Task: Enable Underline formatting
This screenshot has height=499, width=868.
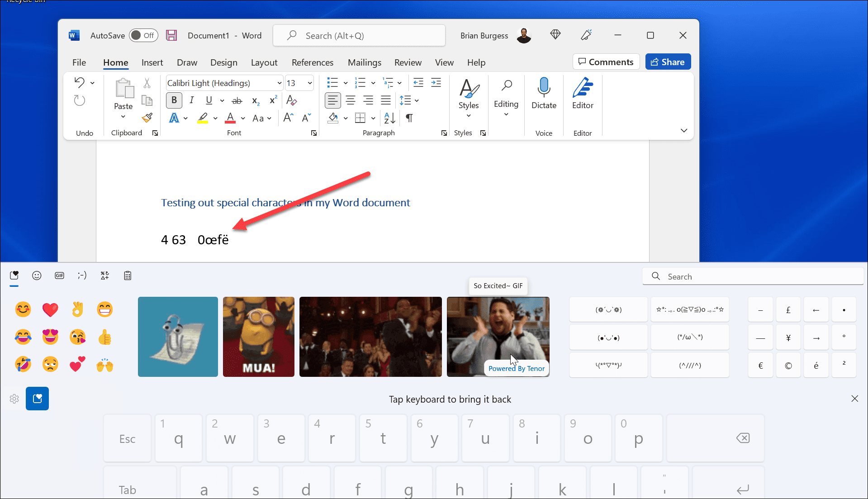Action: point(209,100)
